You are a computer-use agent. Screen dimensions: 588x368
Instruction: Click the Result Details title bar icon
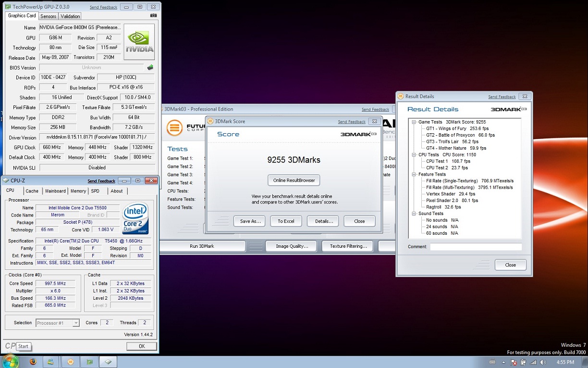pos(401,96)
